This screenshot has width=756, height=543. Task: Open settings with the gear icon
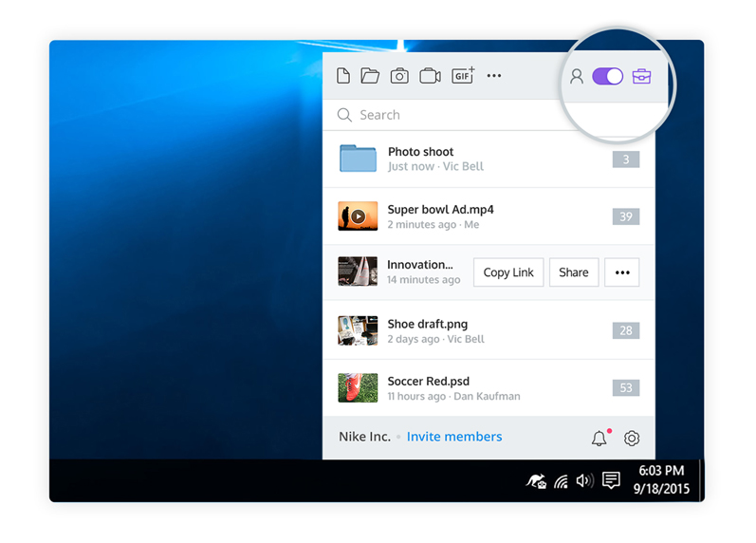tap(632, 438)
